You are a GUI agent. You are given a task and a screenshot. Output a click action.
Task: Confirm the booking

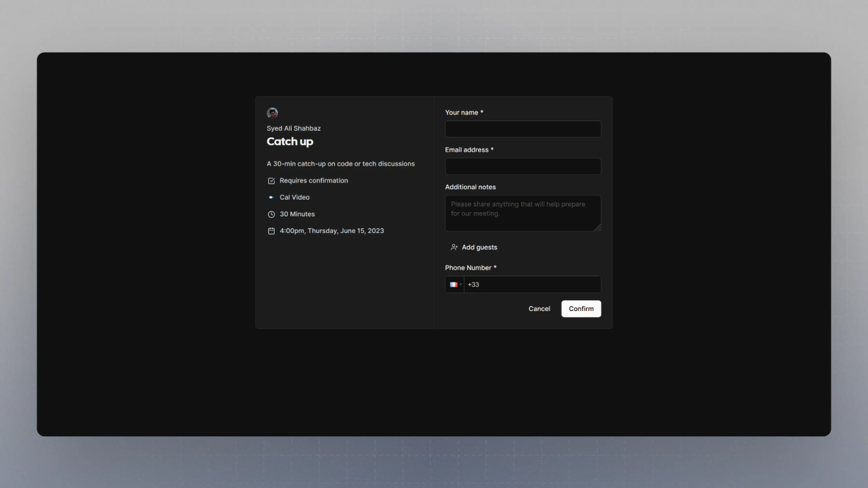click(581, 309)
